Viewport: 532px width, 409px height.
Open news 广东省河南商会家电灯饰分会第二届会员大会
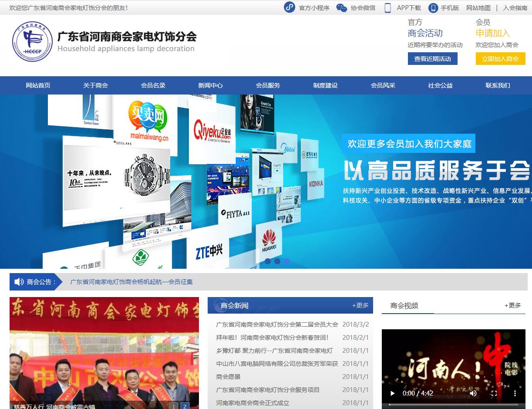[277, 324]
